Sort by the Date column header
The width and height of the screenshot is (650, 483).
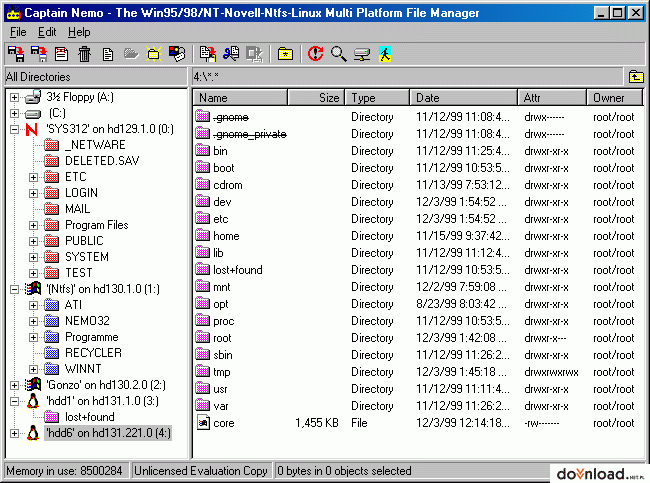(464, 98)
